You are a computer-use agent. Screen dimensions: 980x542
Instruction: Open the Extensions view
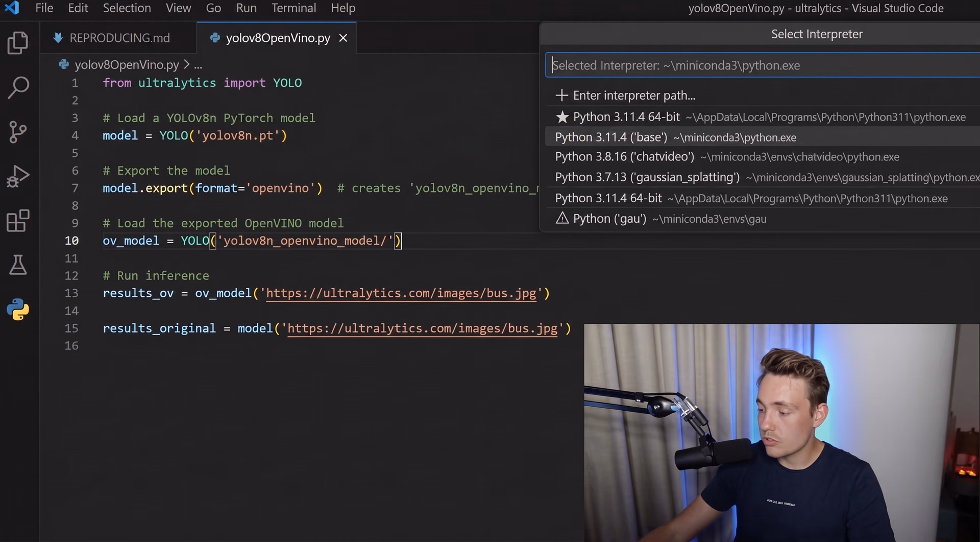pos(18,221)
